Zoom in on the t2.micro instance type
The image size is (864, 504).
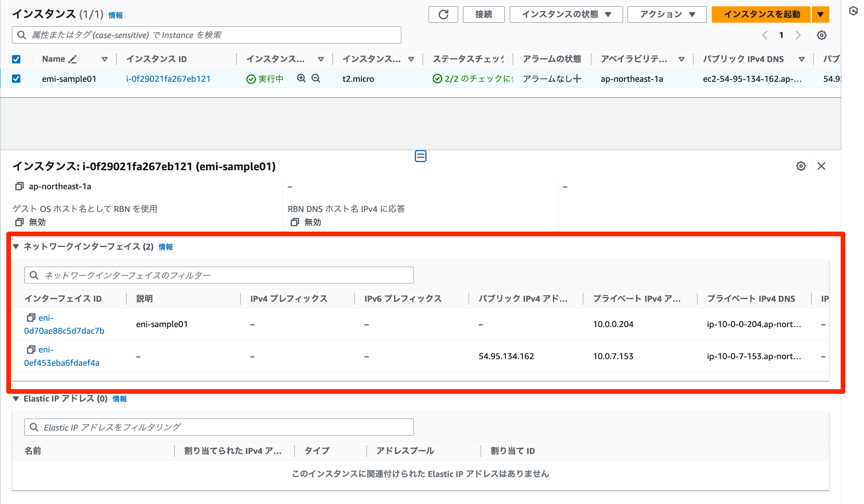301,78
